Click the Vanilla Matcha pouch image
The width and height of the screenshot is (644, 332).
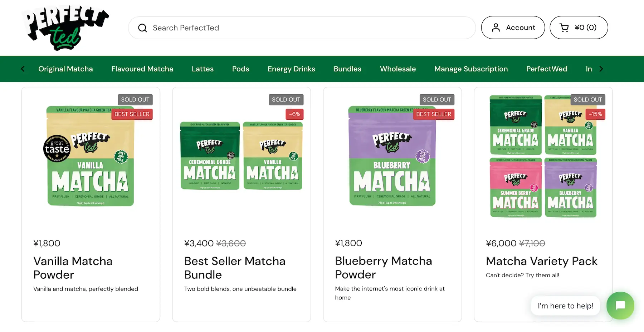[91, 156]
